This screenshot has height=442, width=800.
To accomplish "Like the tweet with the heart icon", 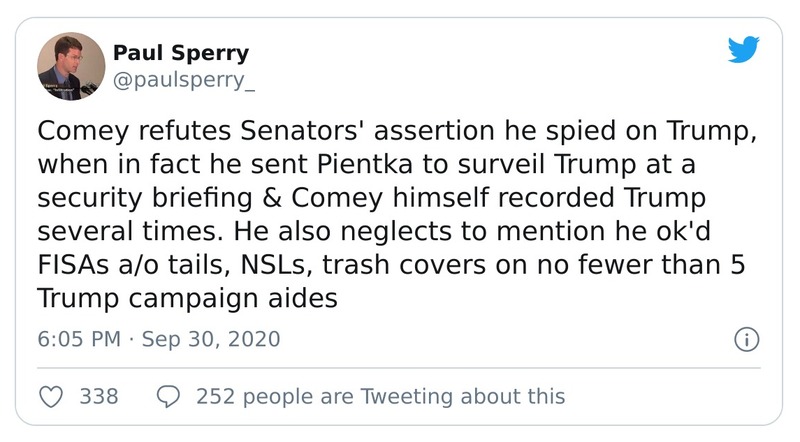I will 50,397.
